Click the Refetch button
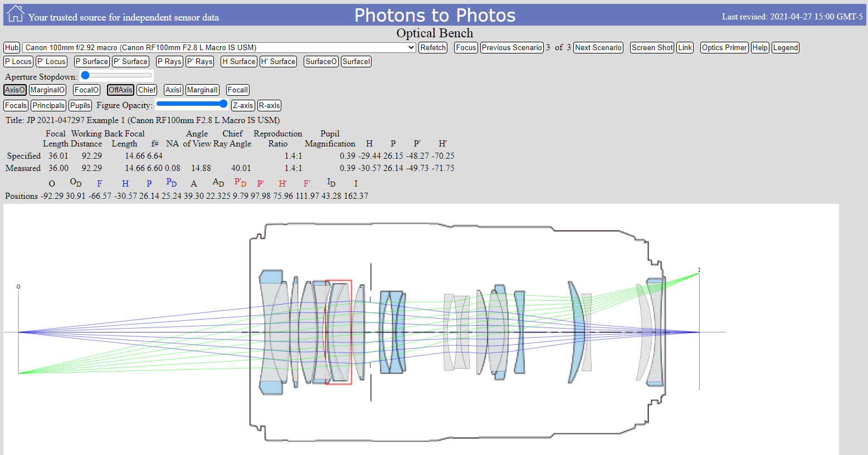 [433, 48]
